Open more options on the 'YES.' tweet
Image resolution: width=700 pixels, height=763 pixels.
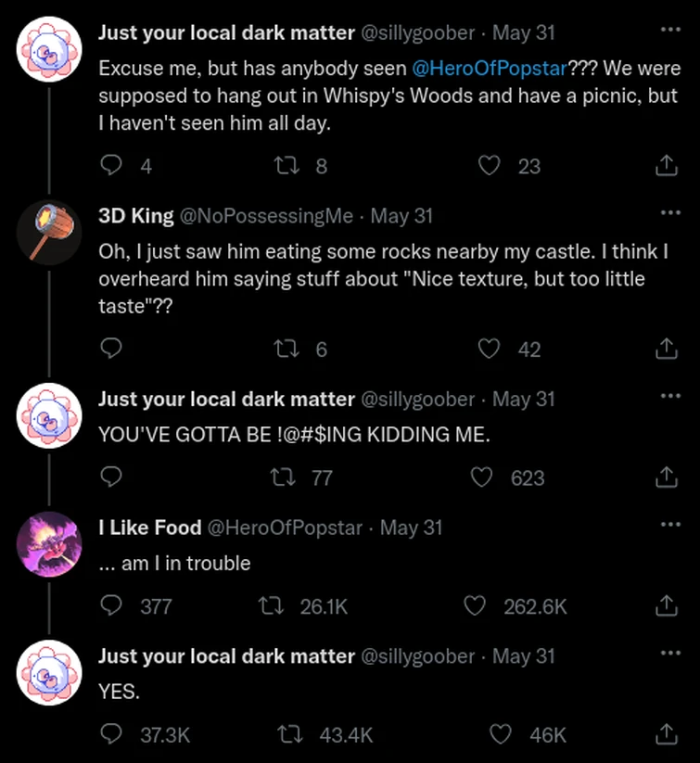click(669, 654)
